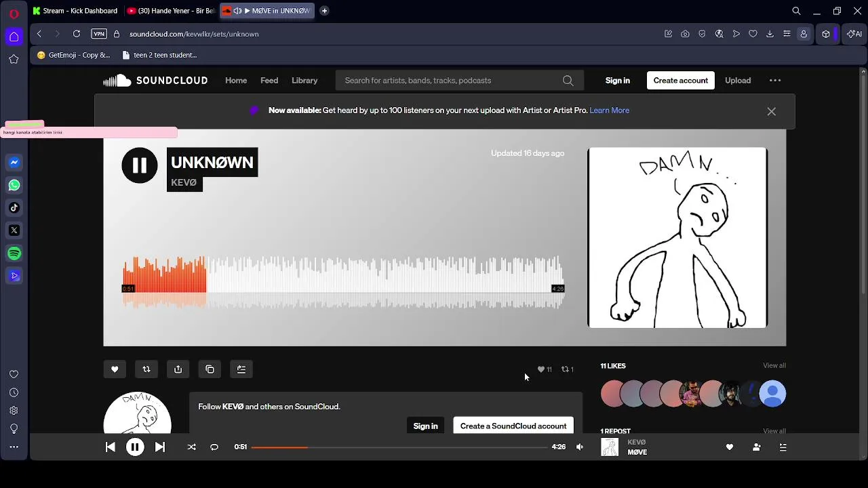
Task: Click the search magnifier icon in SoundCloud search
Action: [x=568, y=81]
